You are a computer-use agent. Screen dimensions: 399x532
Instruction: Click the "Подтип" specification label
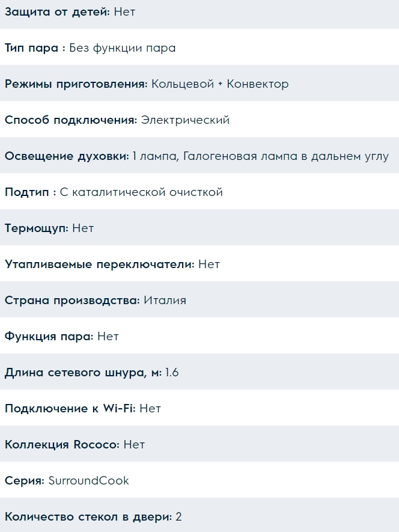30,192
